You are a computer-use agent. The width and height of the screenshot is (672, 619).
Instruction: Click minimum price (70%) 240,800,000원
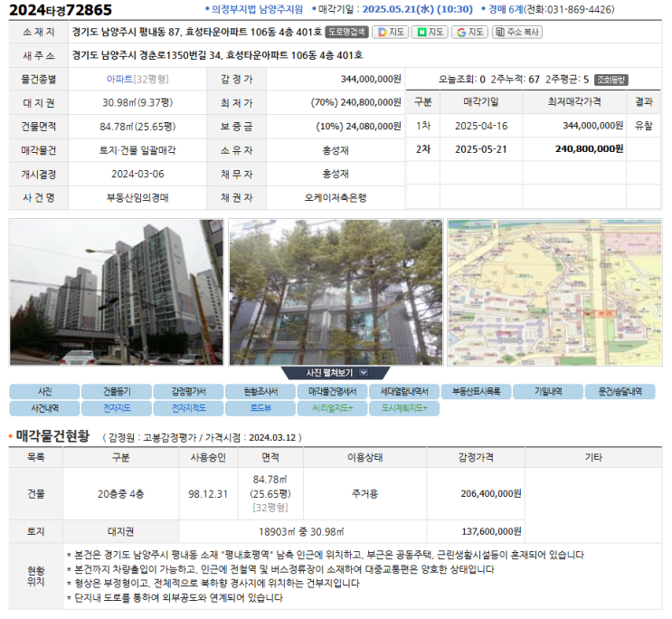[x=355, y=102]
